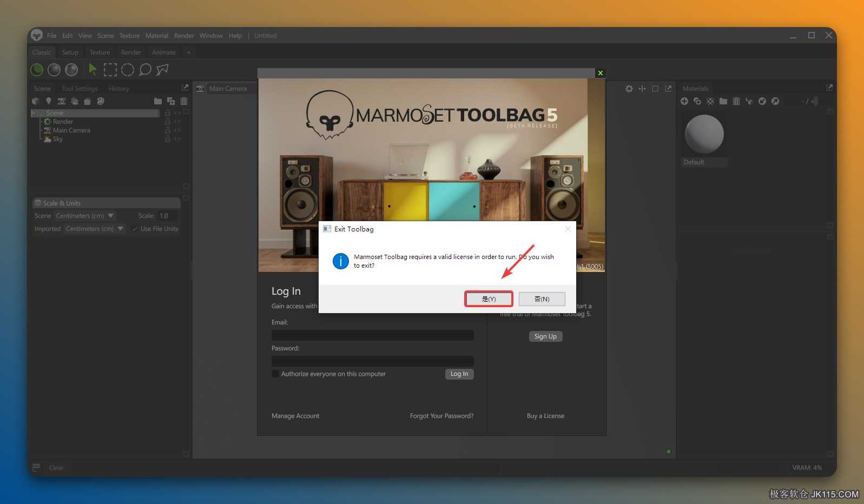
Task: Click the viewport split icon
Action: pos(642,89)
